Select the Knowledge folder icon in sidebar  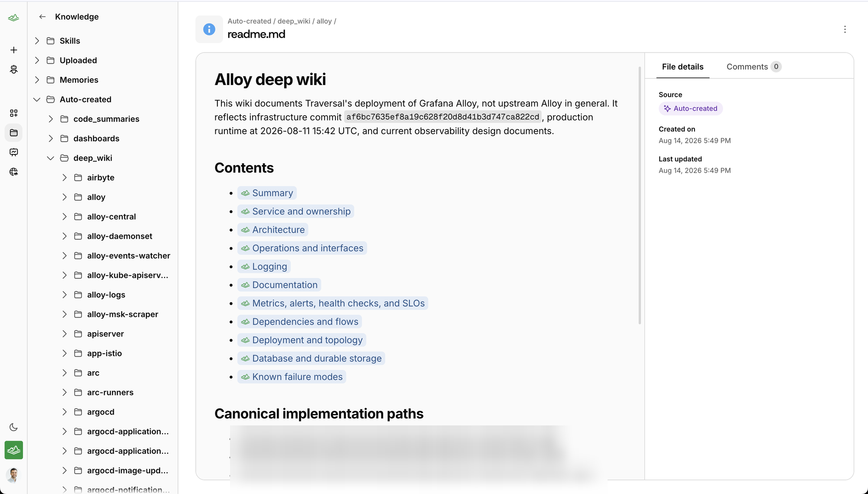click(x=13, y=133)
